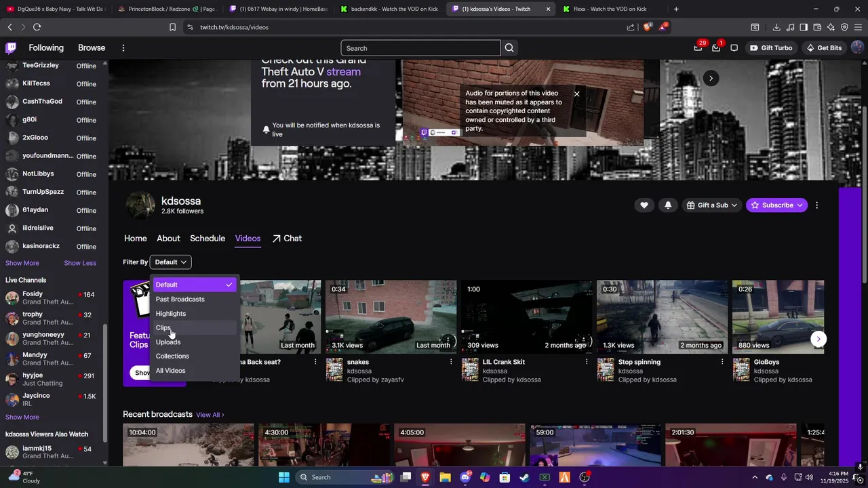Image resolution: width=868 pixels, height=488 pixels.
Task: Show next featured clips arrow
Action: (x=818, y=339)
